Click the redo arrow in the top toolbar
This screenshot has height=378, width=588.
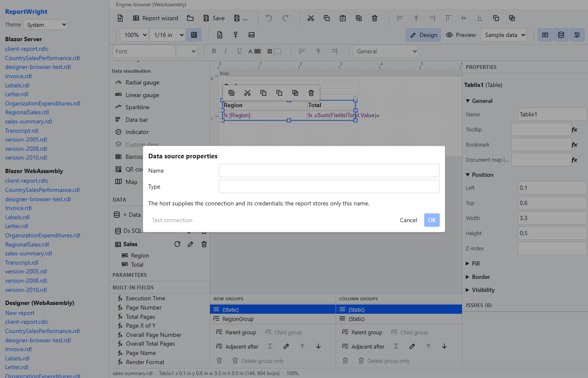(x=286, y=18)
